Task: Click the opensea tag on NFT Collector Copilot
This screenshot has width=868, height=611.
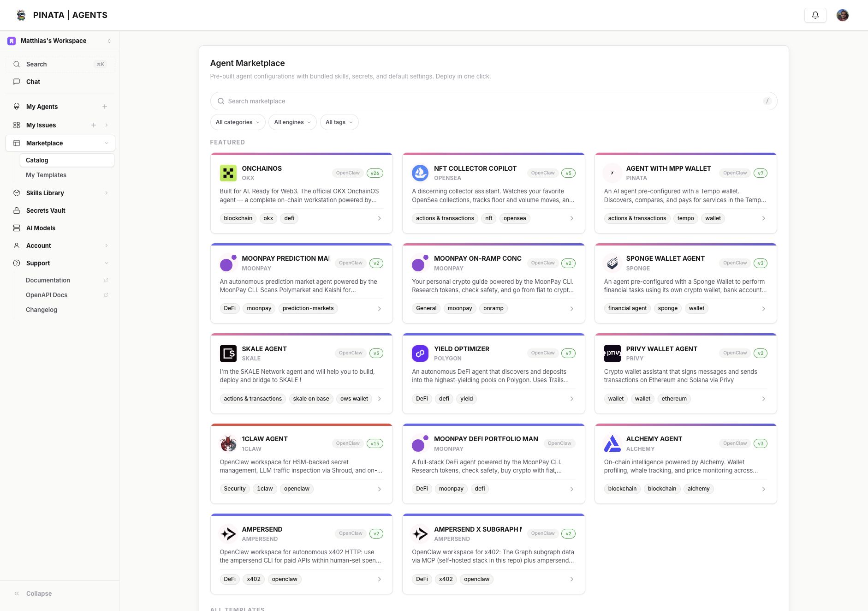Action: (515, 218)
